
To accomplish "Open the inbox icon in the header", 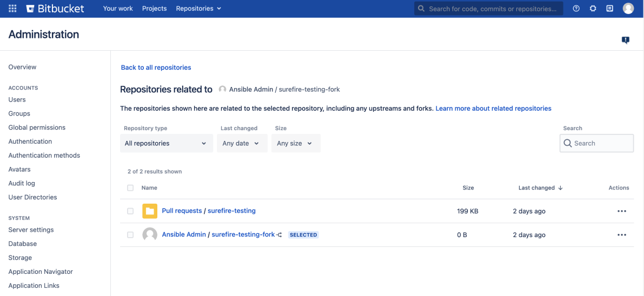I will (610, 8).
